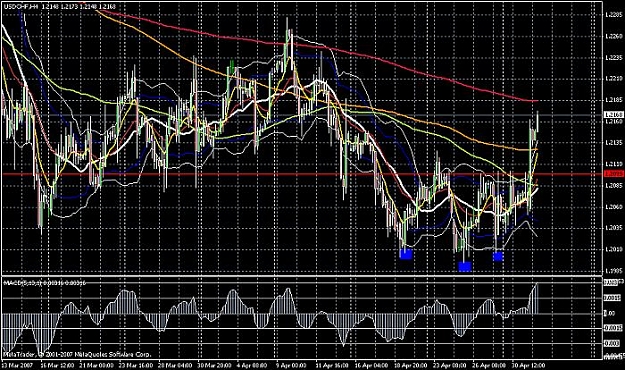Select the 1.2035 price axis label
The image size is (625, 370).
614,228
